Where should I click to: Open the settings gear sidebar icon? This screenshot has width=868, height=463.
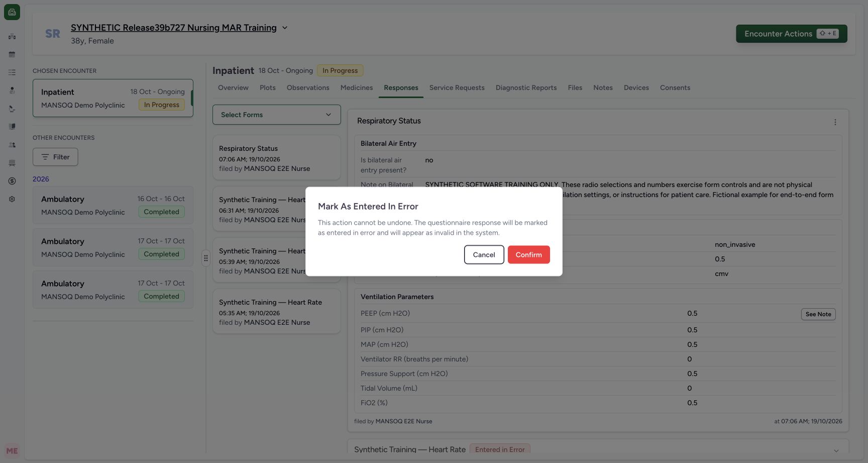coord(12,199)
